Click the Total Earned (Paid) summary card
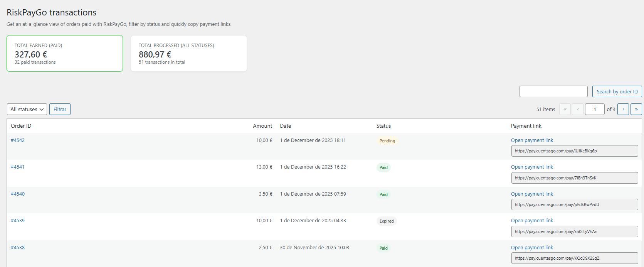Screen dimensions: 644x267 coord(65,53)
